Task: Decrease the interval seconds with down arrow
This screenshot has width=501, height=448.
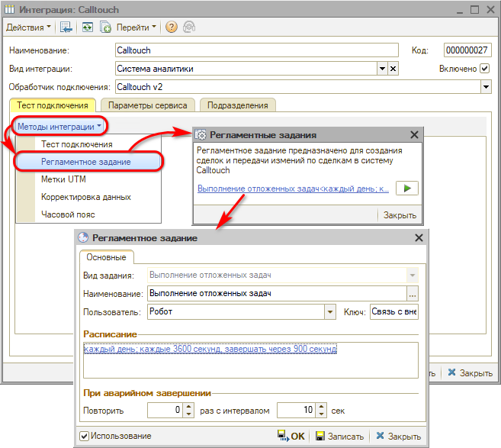Action: tap(322, 414)
